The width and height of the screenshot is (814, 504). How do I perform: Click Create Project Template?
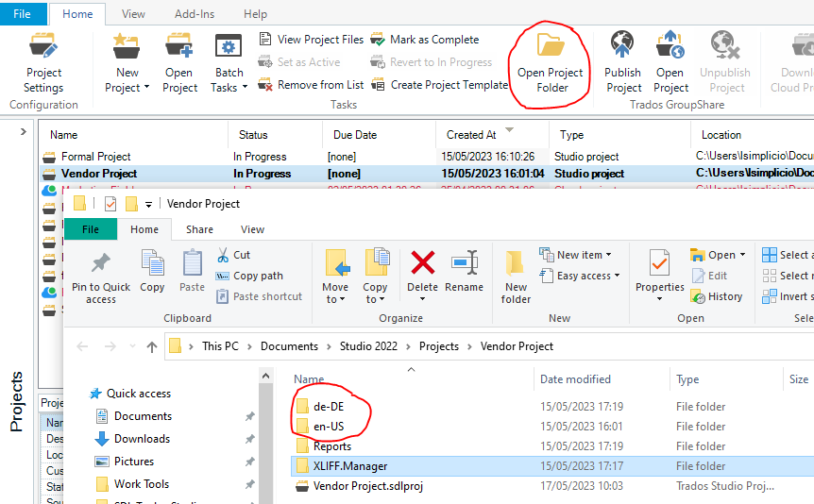tap(439, 85)
